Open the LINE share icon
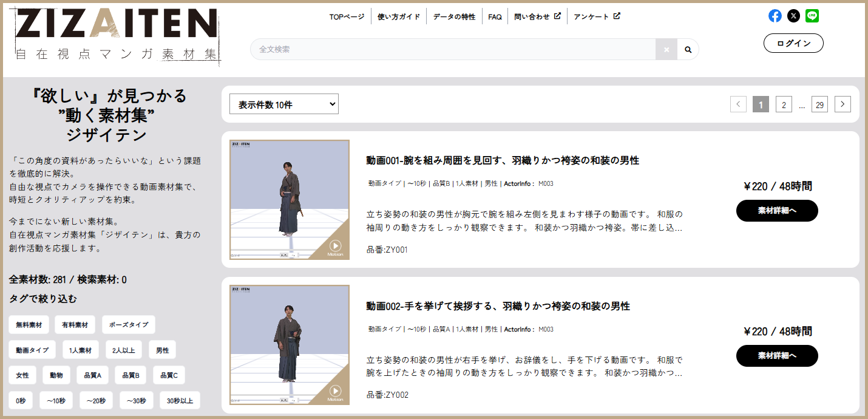This screenshot has height=419, width=868. point(812,15)
